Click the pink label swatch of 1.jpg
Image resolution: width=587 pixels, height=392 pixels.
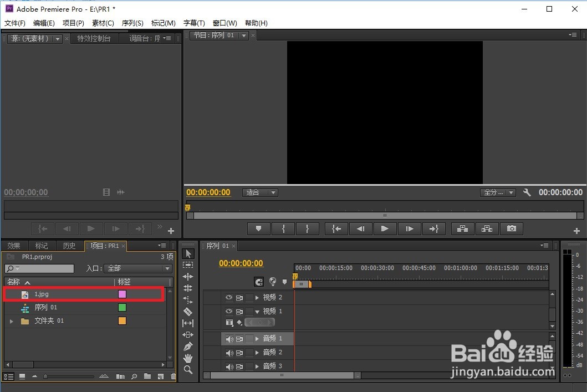pos(122,294)
